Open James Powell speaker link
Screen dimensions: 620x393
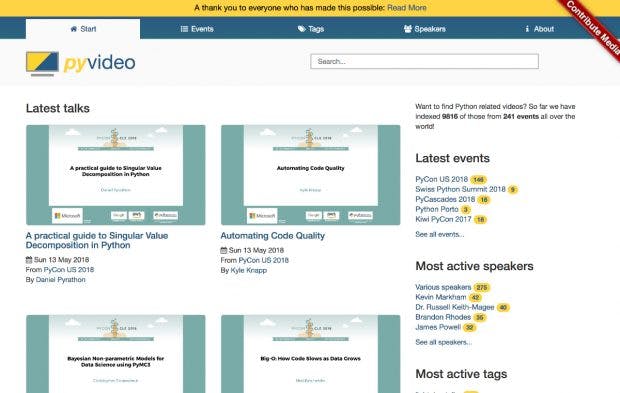[x=438, y=327]
